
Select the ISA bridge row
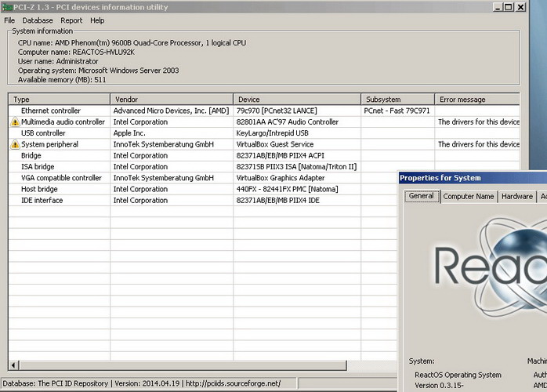pyautogui.click(x=264, y=167)
